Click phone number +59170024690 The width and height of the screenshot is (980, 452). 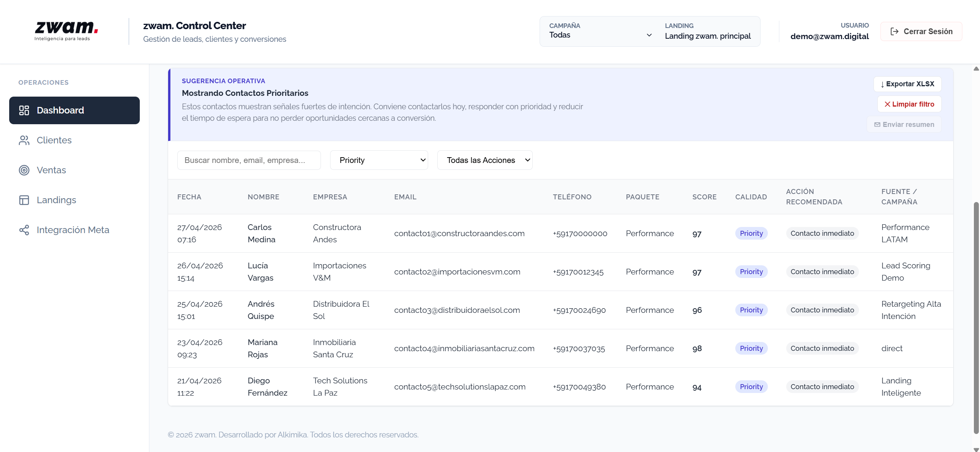579,310
